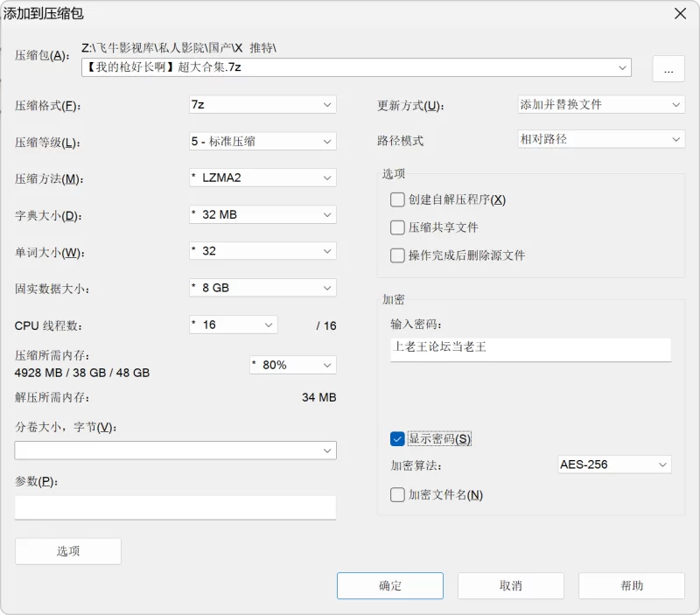Check the 压缩共享文件 option
The image size is (700, 615).
coord(398,227)
